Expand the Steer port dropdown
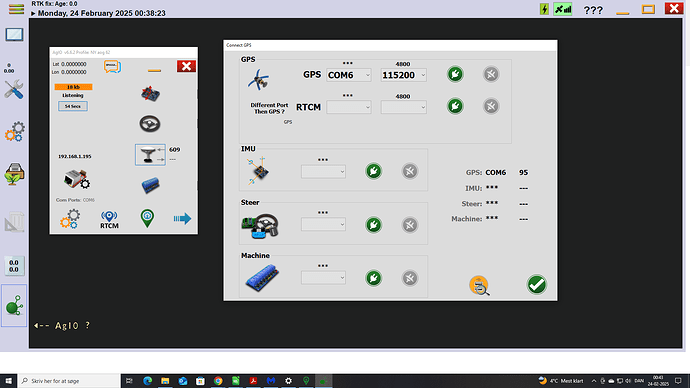 pyautogui.click(x=323, y=224)
